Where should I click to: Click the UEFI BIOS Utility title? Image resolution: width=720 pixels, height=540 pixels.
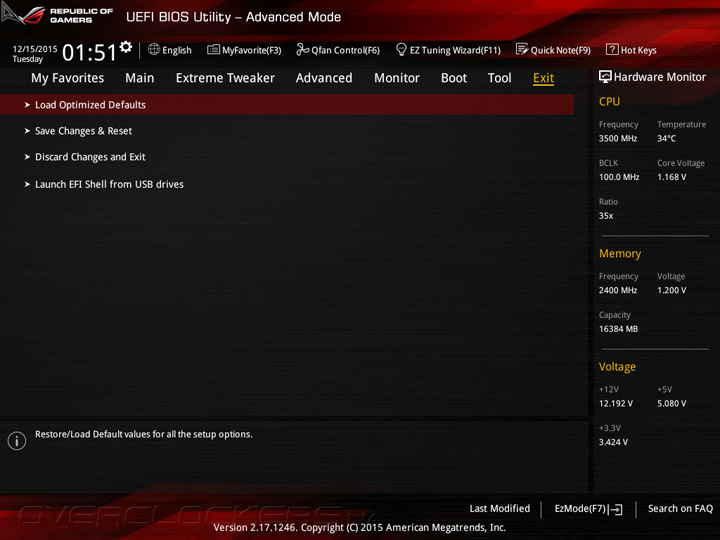(233, 17)
